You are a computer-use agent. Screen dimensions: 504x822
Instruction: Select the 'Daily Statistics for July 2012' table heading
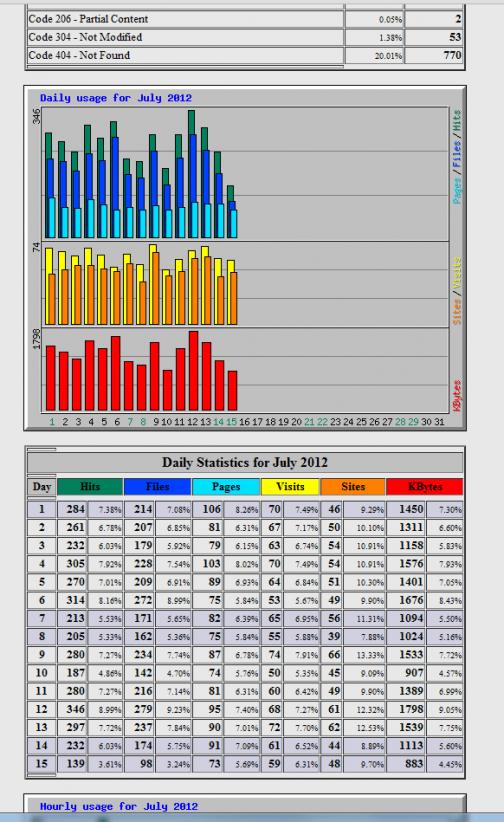click(245, 462)
